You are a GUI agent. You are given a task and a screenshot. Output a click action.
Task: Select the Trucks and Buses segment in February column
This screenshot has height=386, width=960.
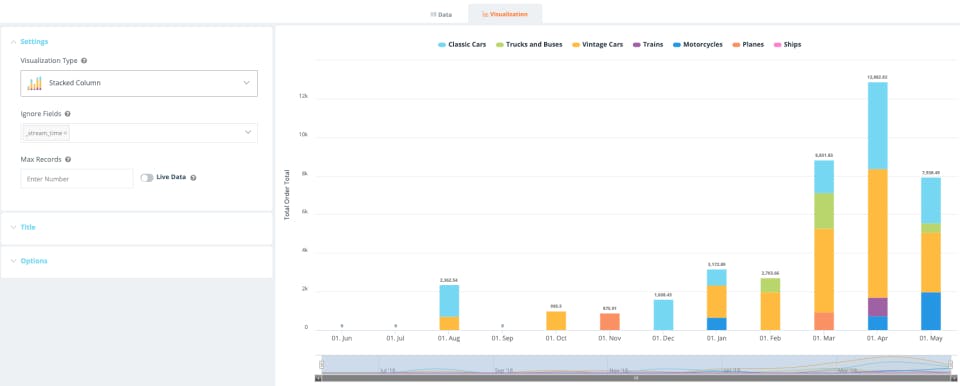(x=770, y=285)
